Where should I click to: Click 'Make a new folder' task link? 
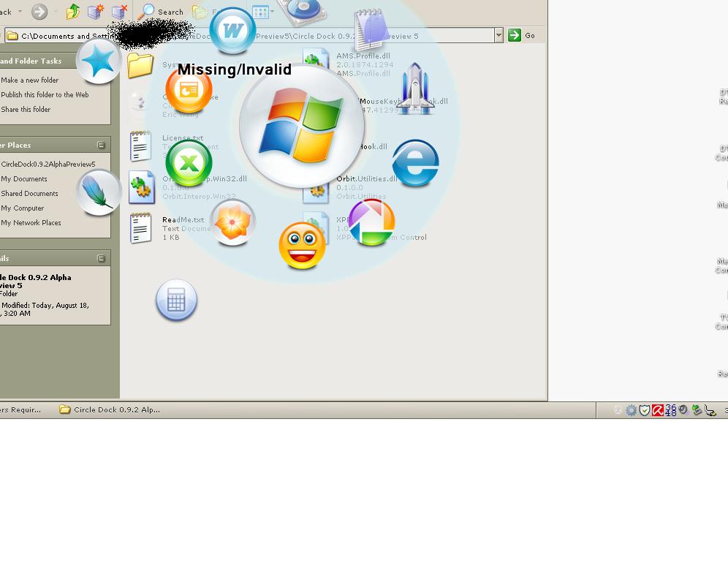click(x=30, y=80)
